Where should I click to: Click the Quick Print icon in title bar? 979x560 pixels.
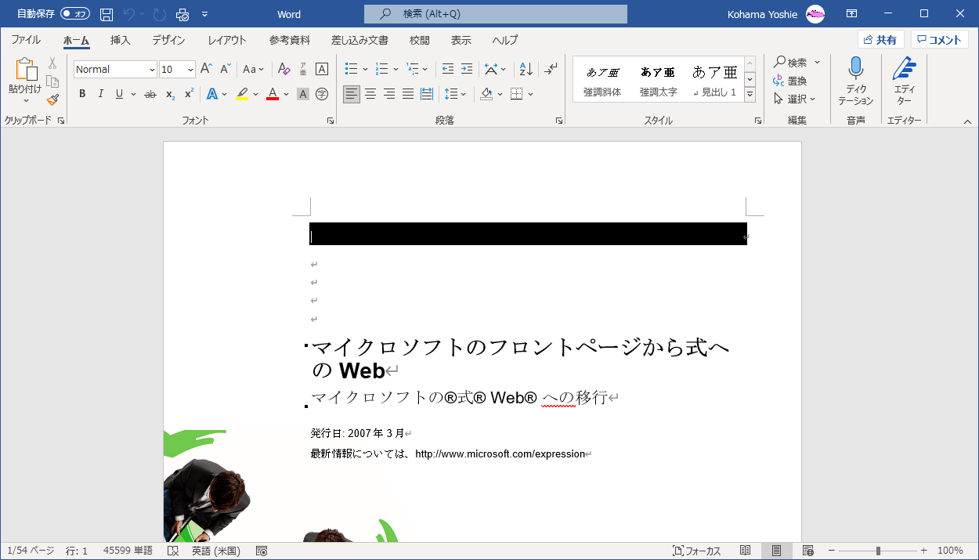(182, 14)
